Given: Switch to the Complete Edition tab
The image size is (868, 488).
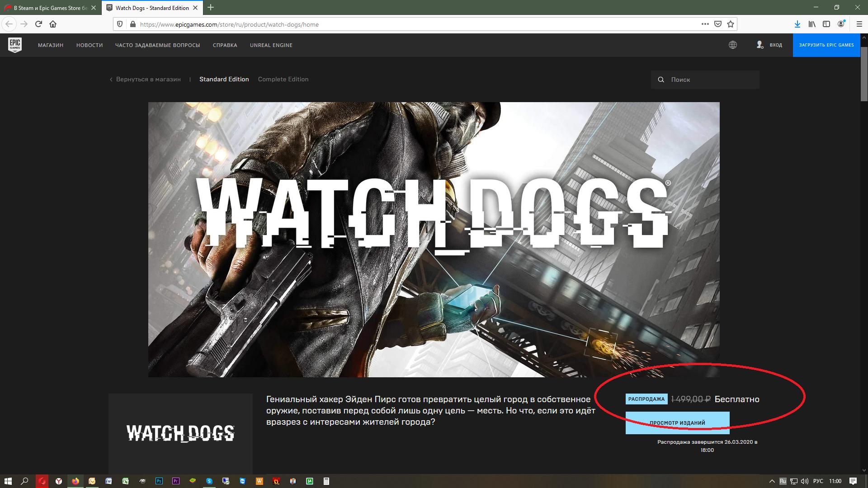Looking at the screenshot, I should point(283,79).
